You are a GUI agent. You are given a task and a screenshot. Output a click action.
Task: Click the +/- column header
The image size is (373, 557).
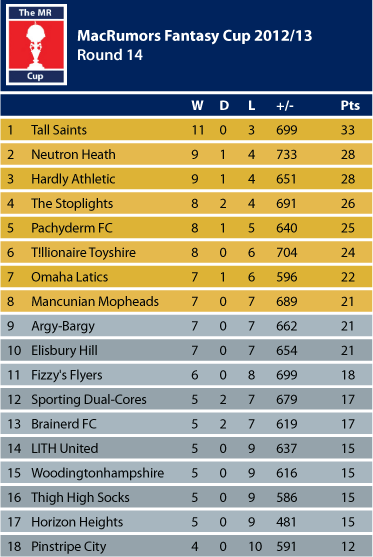(x=285, y=106)
